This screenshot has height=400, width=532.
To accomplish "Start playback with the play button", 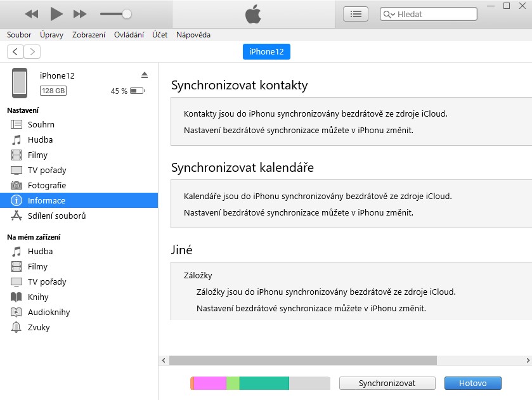I will [56, 14].
